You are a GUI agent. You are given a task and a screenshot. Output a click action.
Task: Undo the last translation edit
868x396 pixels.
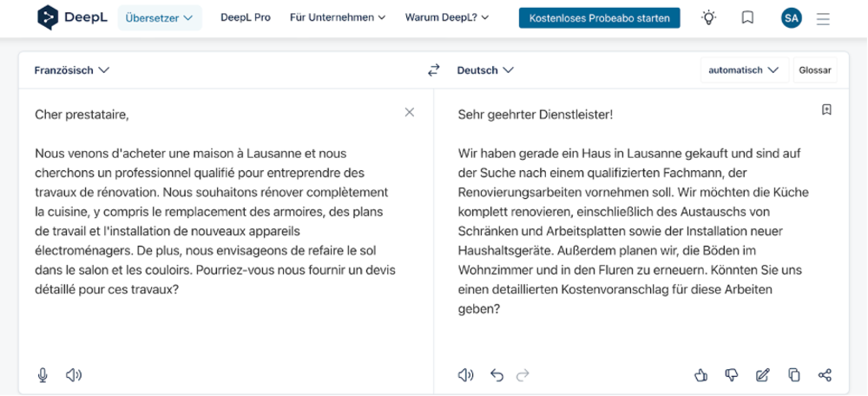pyautogui.click(x=496, y=375)
